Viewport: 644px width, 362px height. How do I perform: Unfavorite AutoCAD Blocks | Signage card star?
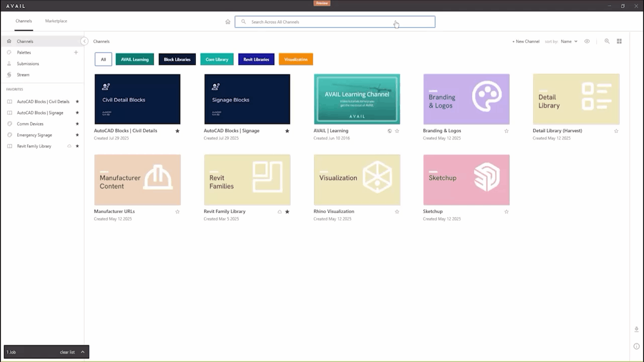tap(287, 131)
